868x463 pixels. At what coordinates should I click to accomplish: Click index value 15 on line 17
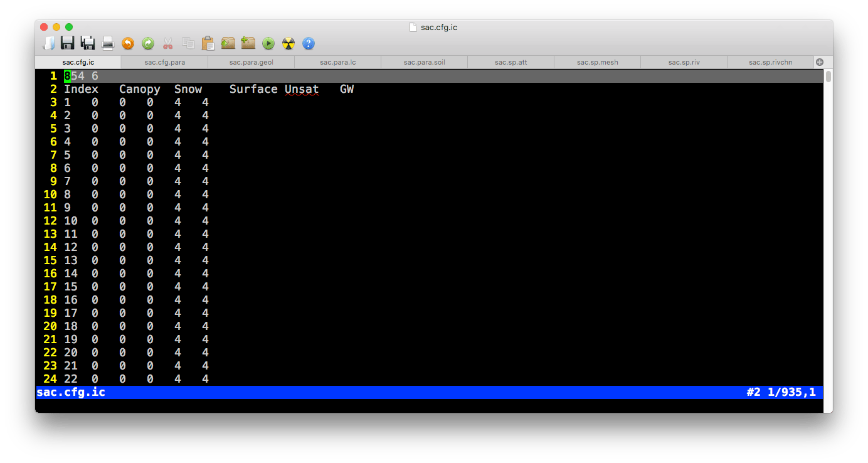[x=71, y=287]
